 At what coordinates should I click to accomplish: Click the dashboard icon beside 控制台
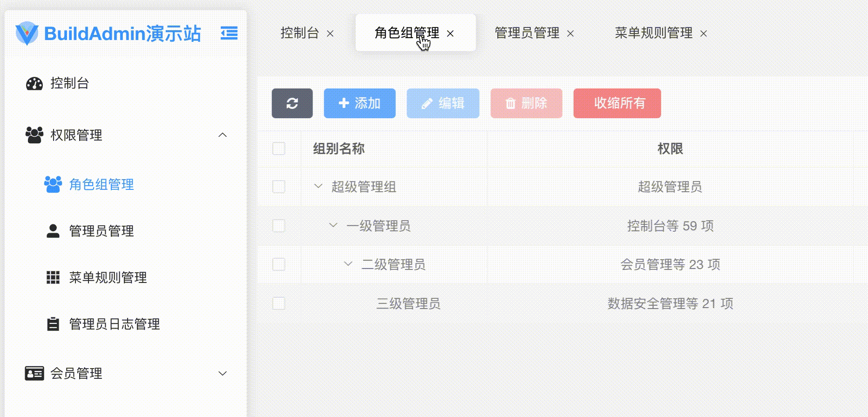(x=34, y=83)
